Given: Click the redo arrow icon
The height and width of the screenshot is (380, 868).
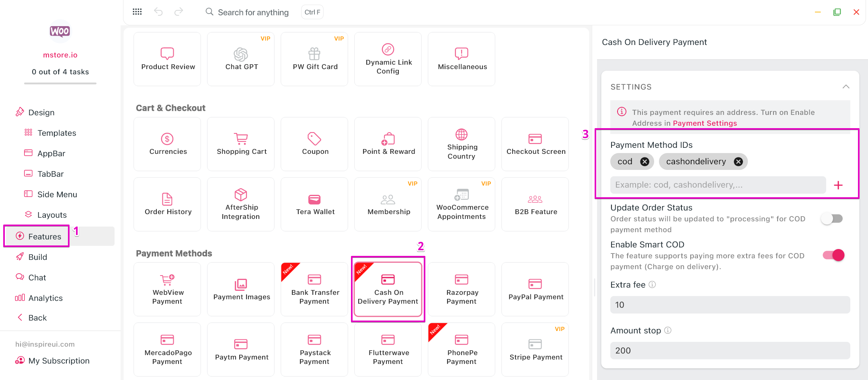Looking at the screenshot, I should pyautogui.click(x=179, y=12).
